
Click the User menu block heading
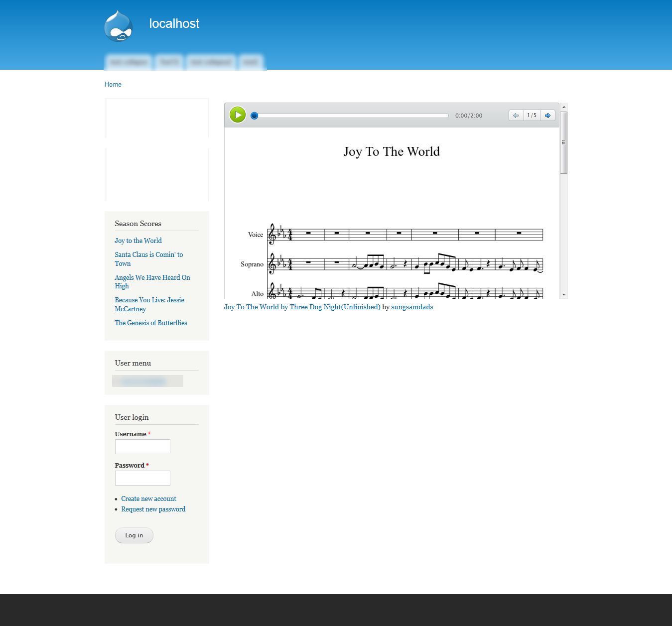[133, 363]
